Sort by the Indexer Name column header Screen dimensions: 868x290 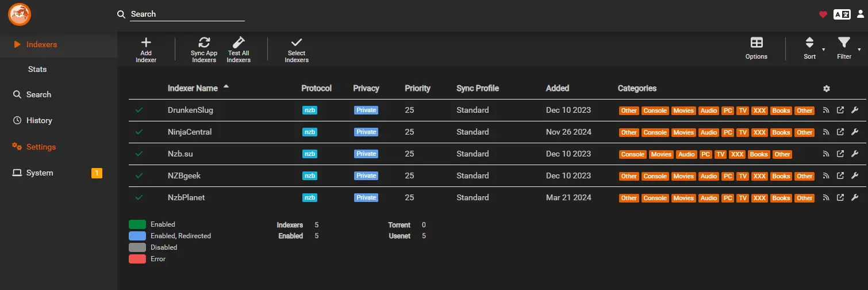[193, 88]
